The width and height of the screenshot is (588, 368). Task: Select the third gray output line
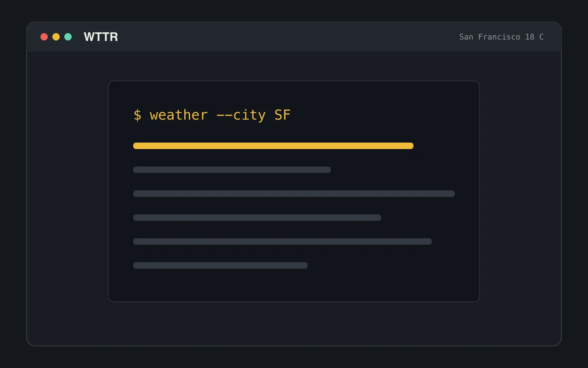(x=257, y=218)
